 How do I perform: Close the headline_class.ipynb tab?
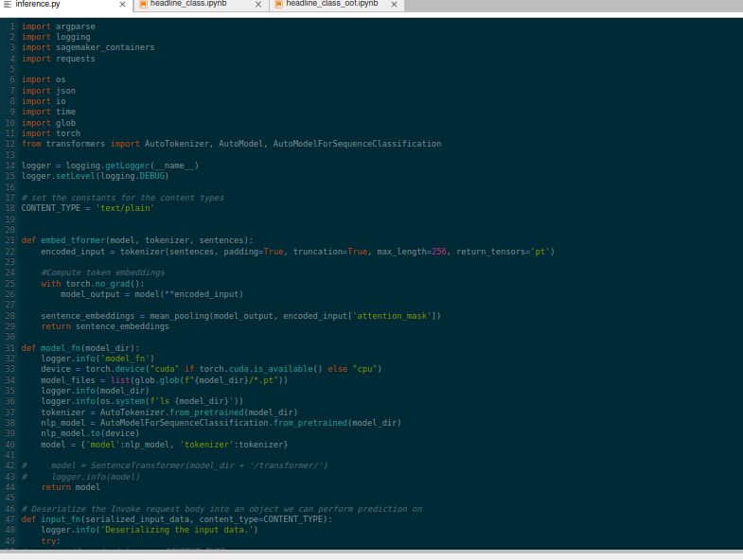point(258,5)
